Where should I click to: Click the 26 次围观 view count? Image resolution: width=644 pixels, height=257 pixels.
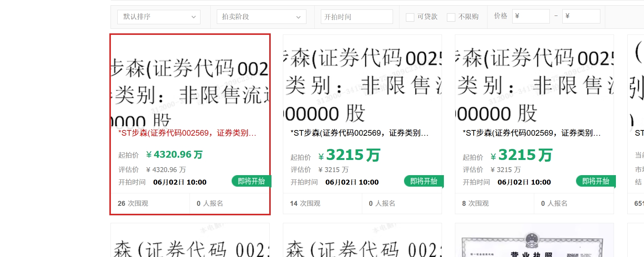133,204
